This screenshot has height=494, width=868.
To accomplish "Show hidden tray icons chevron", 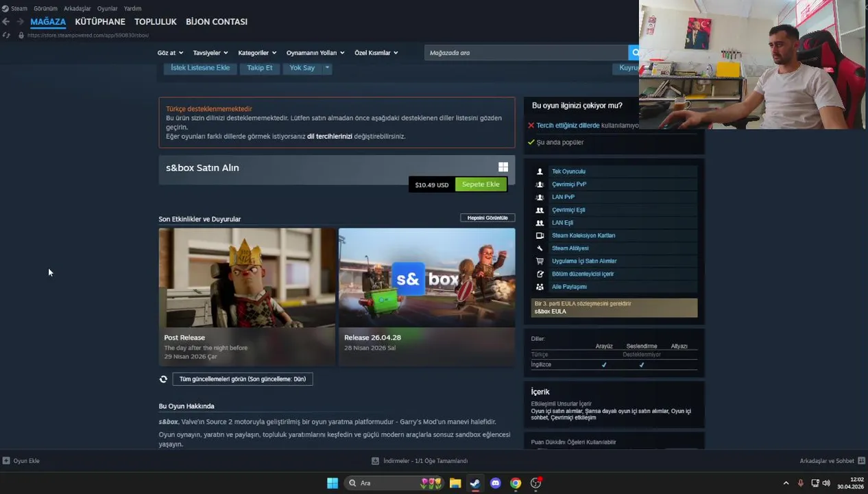I will tap(786, 483).
